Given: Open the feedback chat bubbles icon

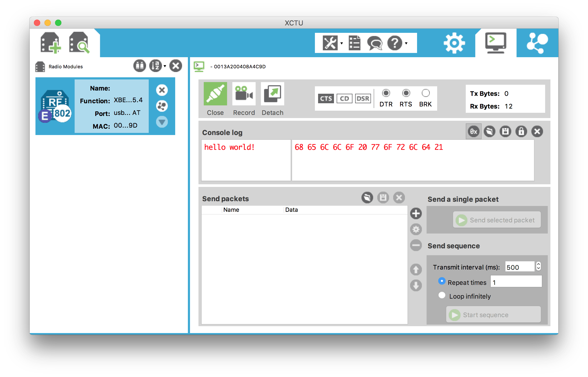Looking at the screenshot, I should pos(375,43).
